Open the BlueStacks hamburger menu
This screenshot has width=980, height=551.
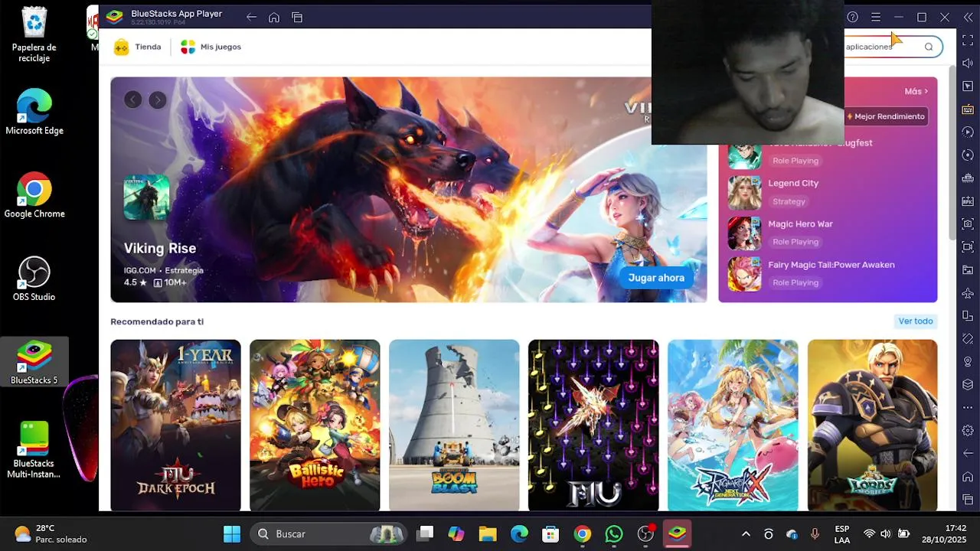tap(876, 17)
